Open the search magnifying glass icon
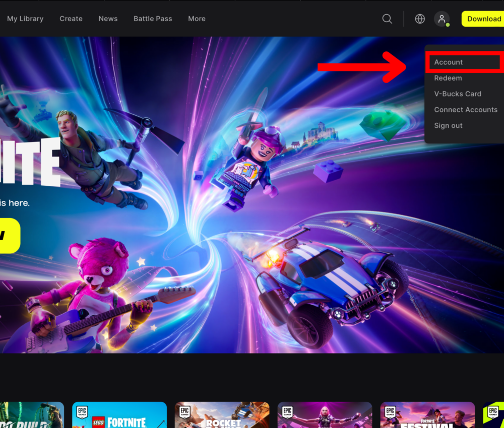The image size is (504, 428). [387, 19]
